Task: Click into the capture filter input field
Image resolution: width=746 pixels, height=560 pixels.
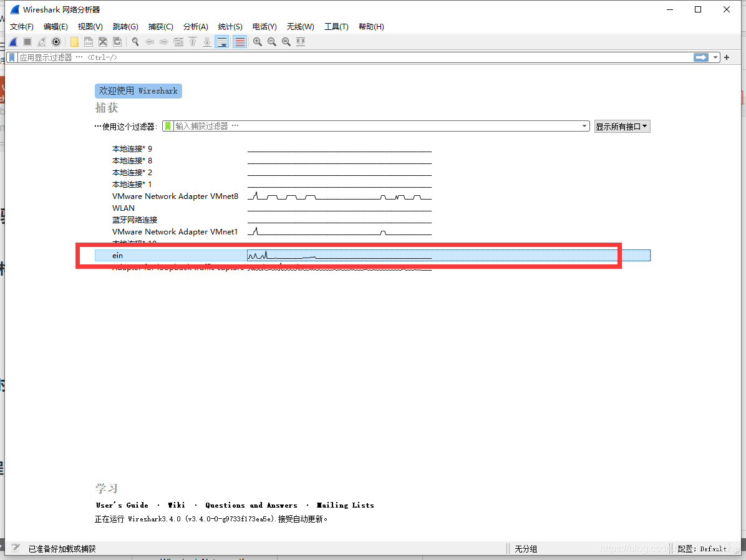Action: pos(377,126)
